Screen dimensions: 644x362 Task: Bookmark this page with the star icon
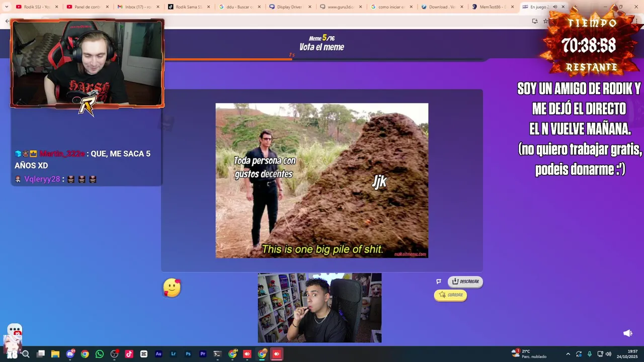[545, 21]
